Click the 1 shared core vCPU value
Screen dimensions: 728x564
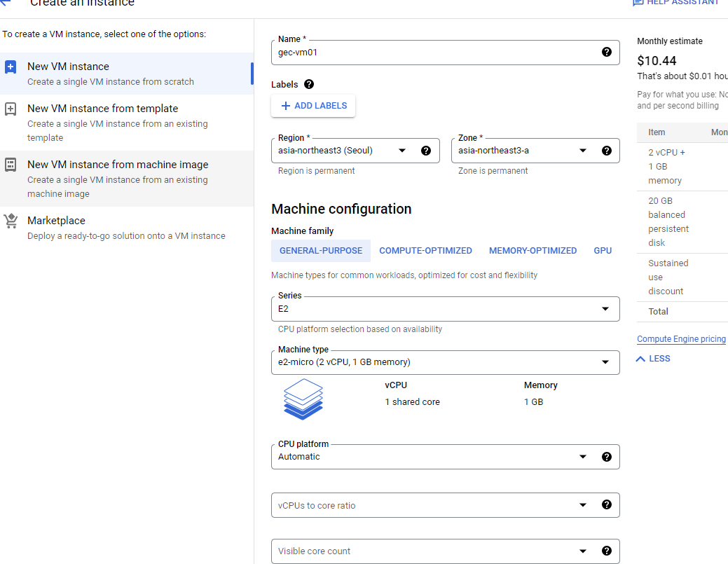click(412, 402)
